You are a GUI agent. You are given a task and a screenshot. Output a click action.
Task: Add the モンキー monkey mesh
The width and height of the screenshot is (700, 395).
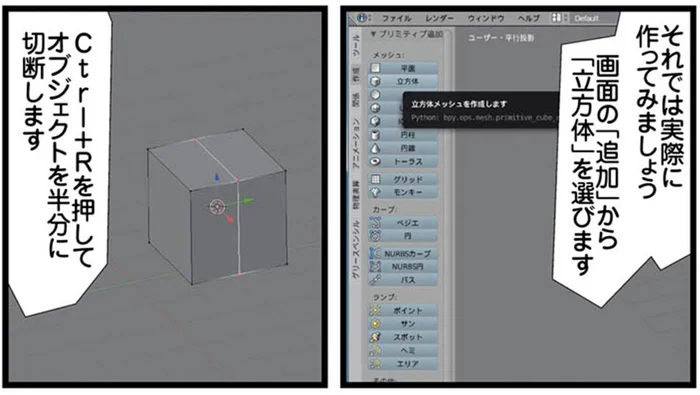coord(403,192)
